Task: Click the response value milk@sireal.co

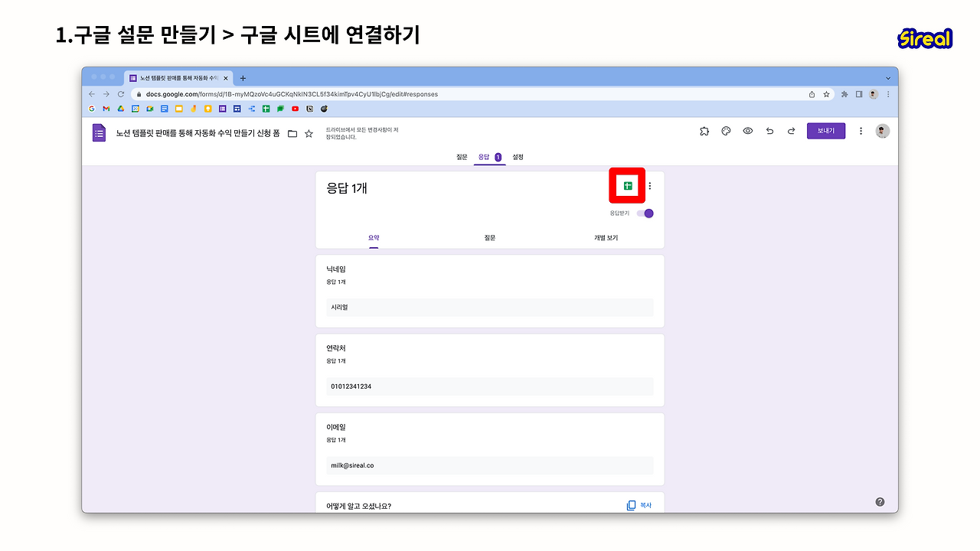Action: (353, 465)
